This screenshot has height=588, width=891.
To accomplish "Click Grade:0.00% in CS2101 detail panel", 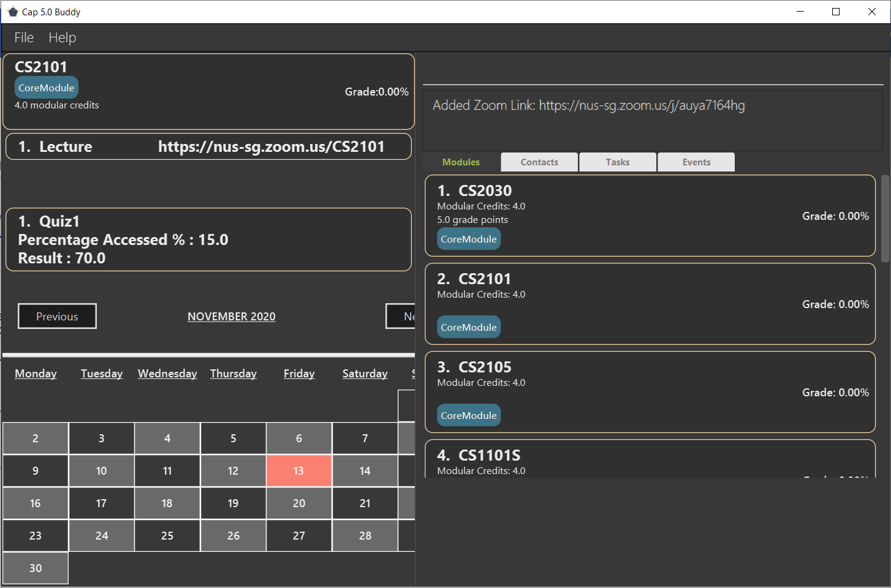I will [377, 92].
